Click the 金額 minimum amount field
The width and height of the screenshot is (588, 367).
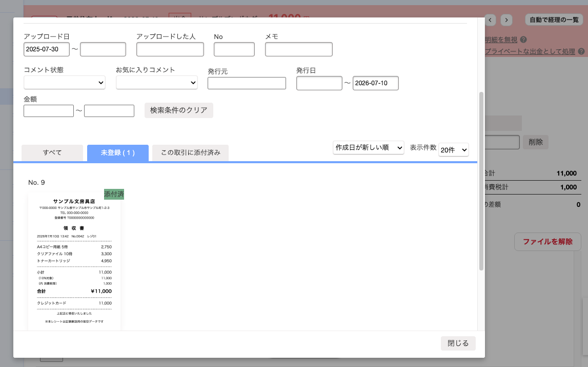49,111
